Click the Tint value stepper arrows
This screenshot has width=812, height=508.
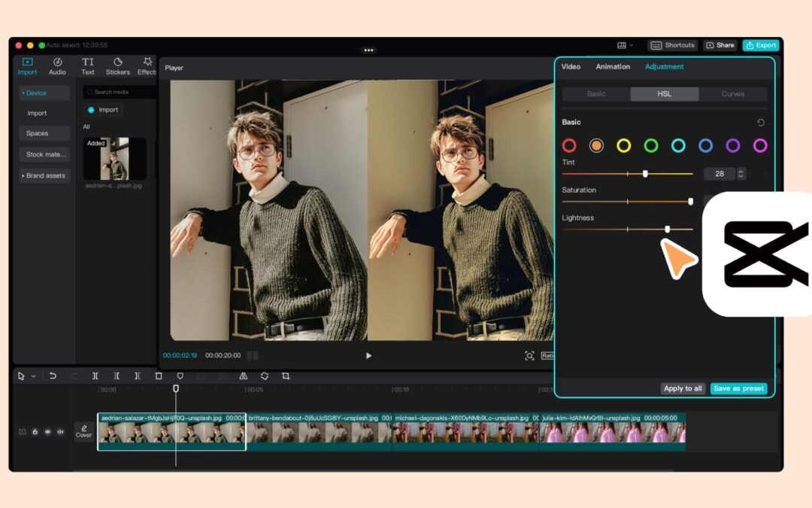coord(741,174)
